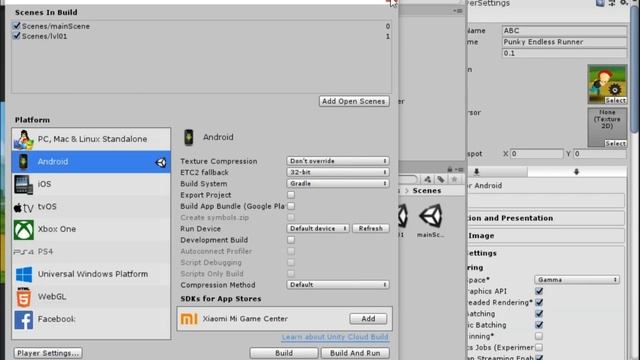Viewport: 640px width, 360px height.
Task: Open Run Device dropdown
Action: point(318,229)
